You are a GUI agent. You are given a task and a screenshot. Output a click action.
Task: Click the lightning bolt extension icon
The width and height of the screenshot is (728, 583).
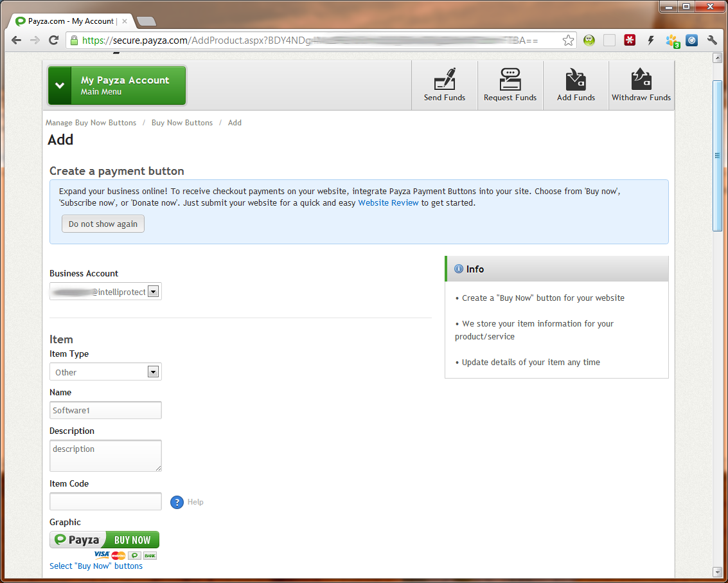point(650,40)
